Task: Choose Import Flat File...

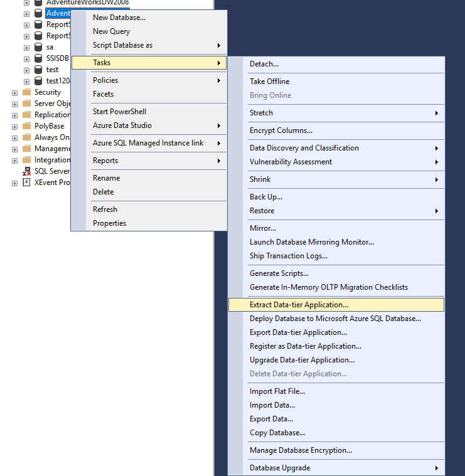Action: tap(336, 391)
